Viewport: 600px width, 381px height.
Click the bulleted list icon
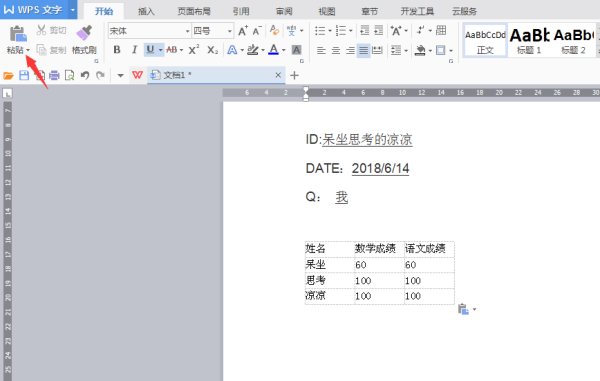pyautogui.click(x=320, y=31)
